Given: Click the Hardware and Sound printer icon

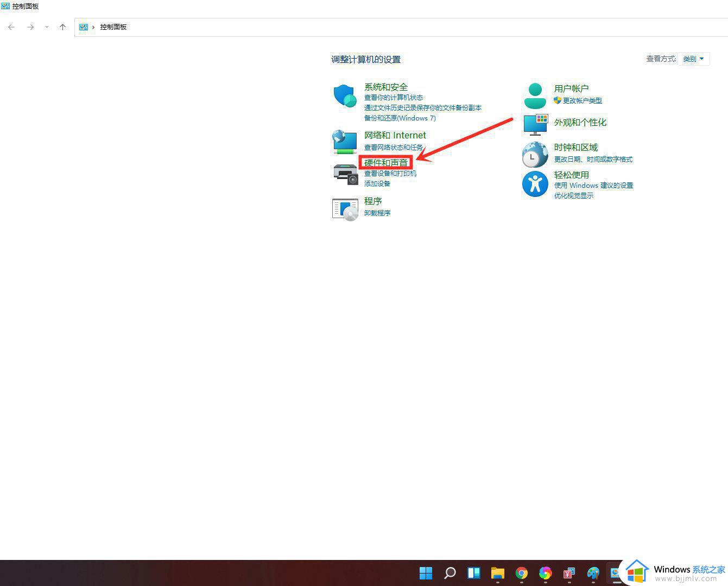Looking at the screenshot, I should tap(345, 174).
